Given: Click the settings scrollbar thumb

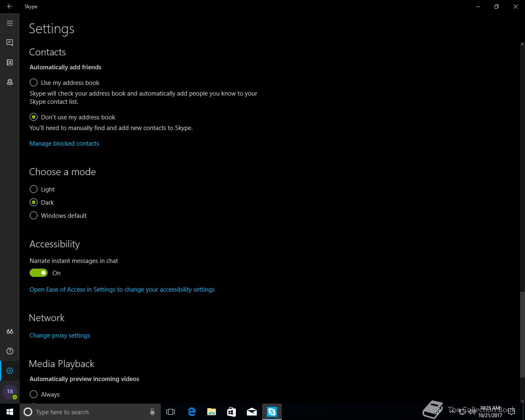Looking at the screenshot, I should pyautogui.click(x=522, y=334).
